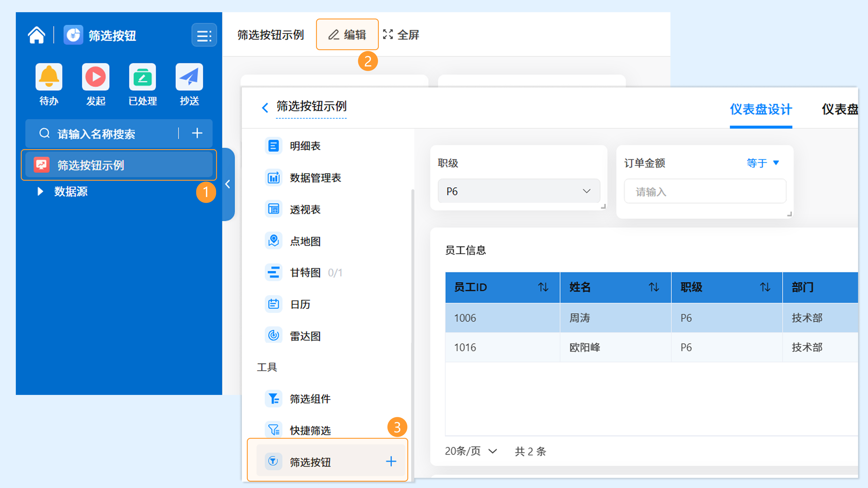Sort by 姓名 column

pos(654,287)
